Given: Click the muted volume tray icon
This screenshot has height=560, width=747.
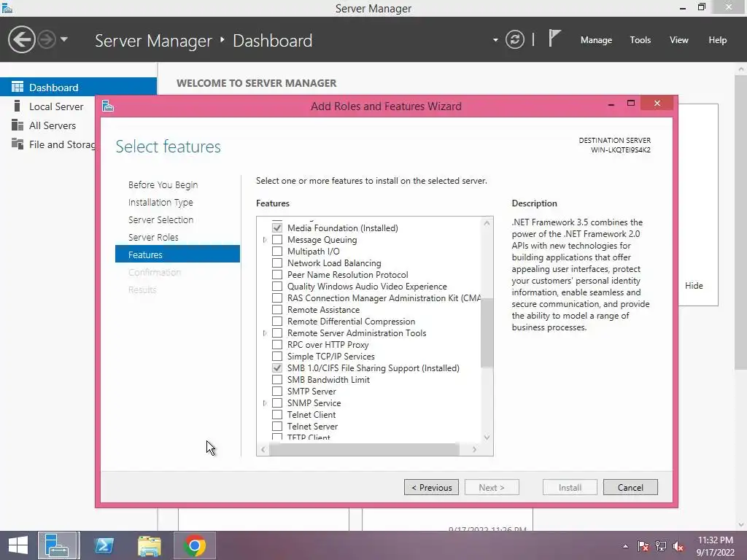Looking at the screenshot, I should (x=678, y=546).
